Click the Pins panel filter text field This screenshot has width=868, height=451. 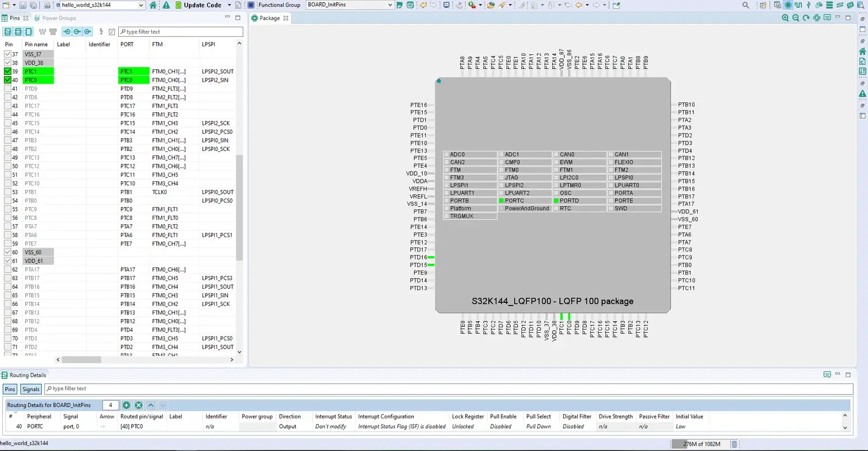click(x=181, y=32)
